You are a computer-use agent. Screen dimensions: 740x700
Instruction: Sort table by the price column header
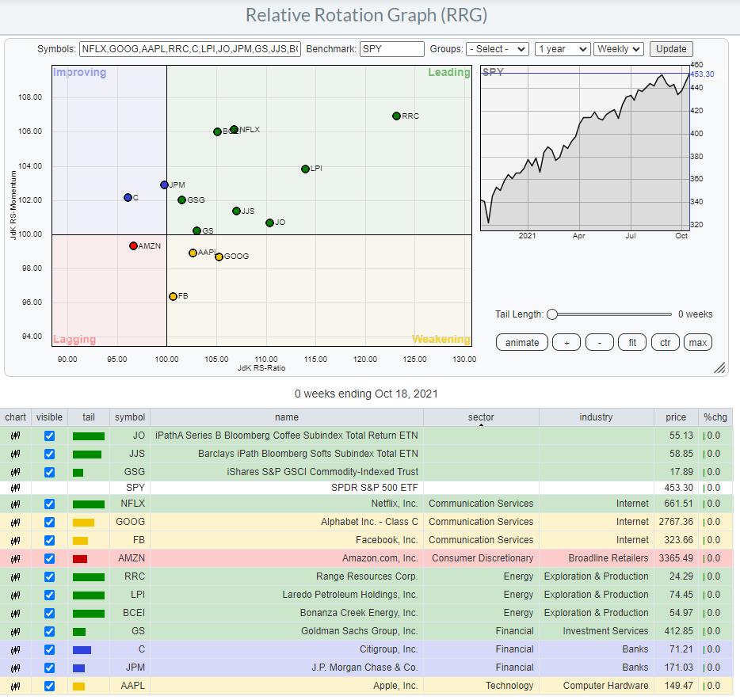pos(676,417)
